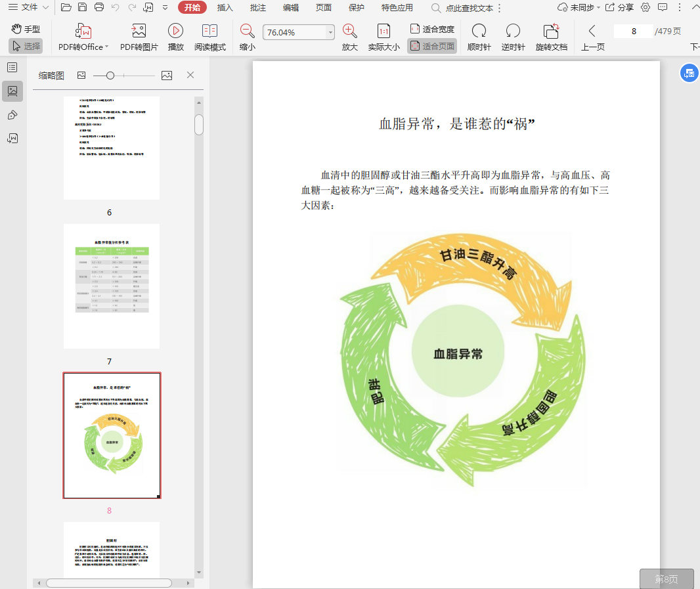Toggle the thumbnail panel sidebar icon
This screenshot has width=700, height=589.
[x=12, y=91]
